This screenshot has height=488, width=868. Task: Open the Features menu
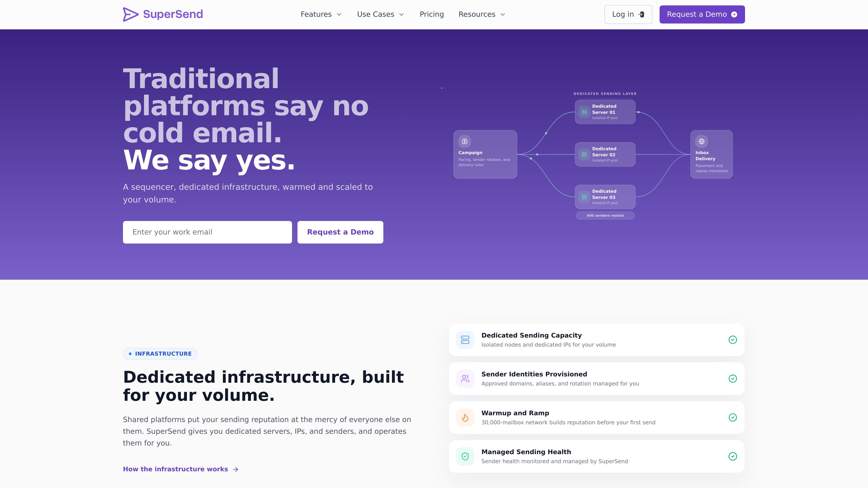pyautogui.click(x=321, y=14)
